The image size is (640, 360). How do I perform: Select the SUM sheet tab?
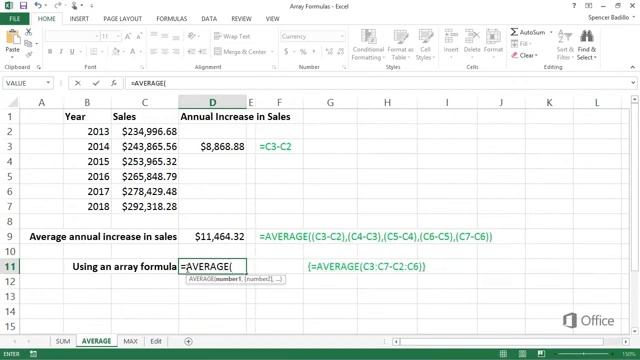coord(63,341)
